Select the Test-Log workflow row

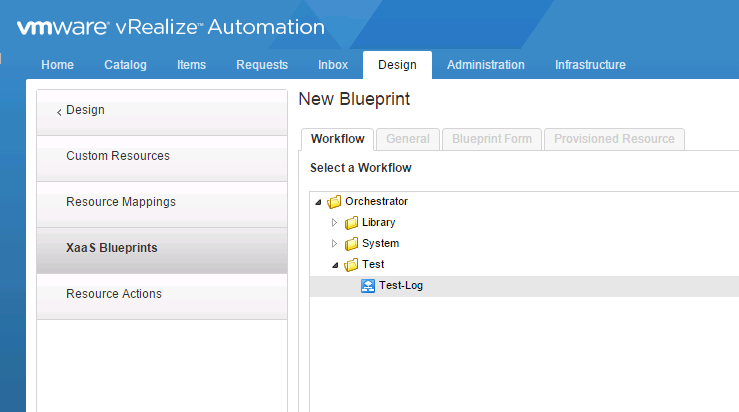524,286
